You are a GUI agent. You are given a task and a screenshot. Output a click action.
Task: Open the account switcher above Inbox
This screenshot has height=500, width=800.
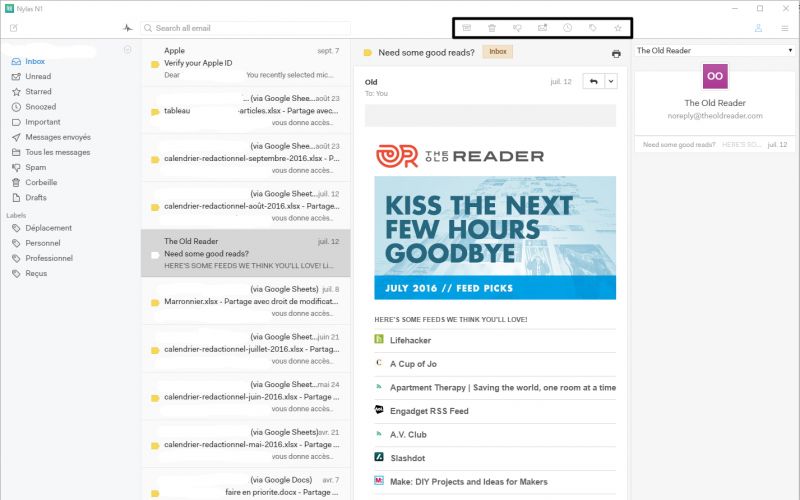pyautogui.click(x=128, y=49)
